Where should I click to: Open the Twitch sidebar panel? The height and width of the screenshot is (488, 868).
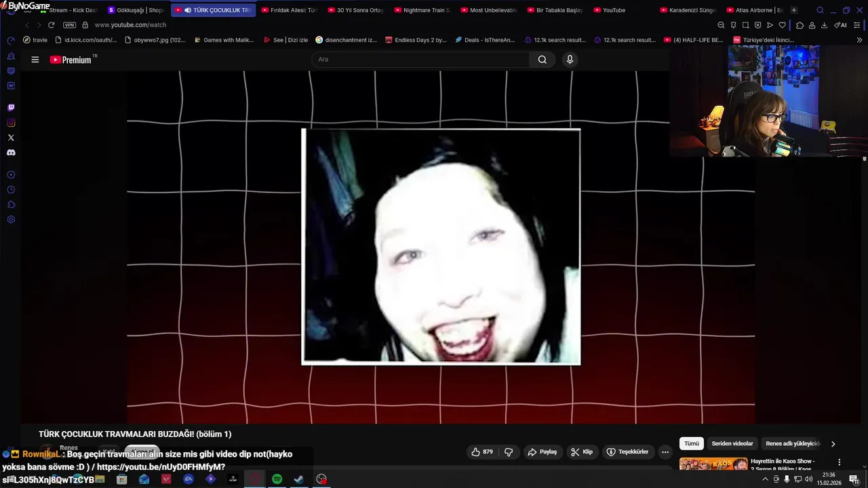(x=11, y=108)
